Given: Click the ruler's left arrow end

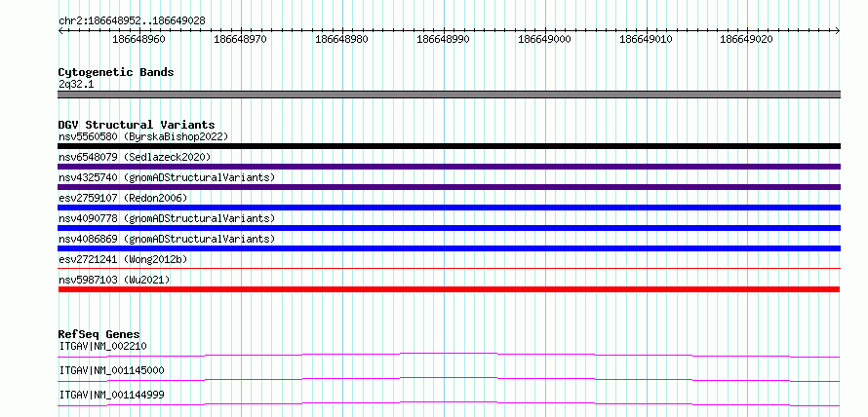Looking at the screenshot, I should tap(60, 31).
